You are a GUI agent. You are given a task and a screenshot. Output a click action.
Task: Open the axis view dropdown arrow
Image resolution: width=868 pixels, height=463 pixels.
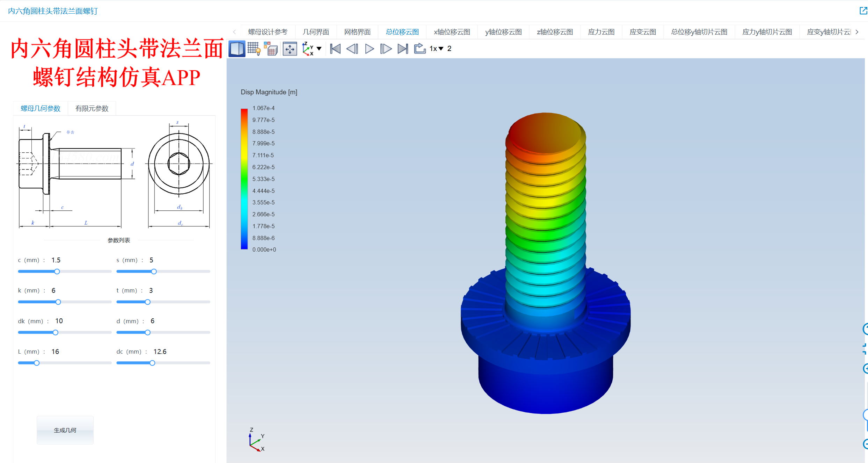(x=319, y=49)
